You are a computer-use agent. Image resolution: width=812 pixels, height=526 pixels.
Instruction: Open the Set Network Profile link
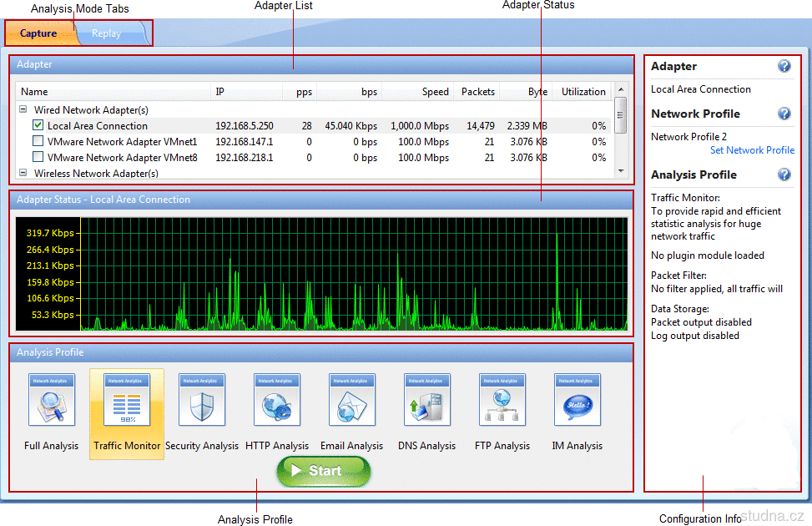752,150
